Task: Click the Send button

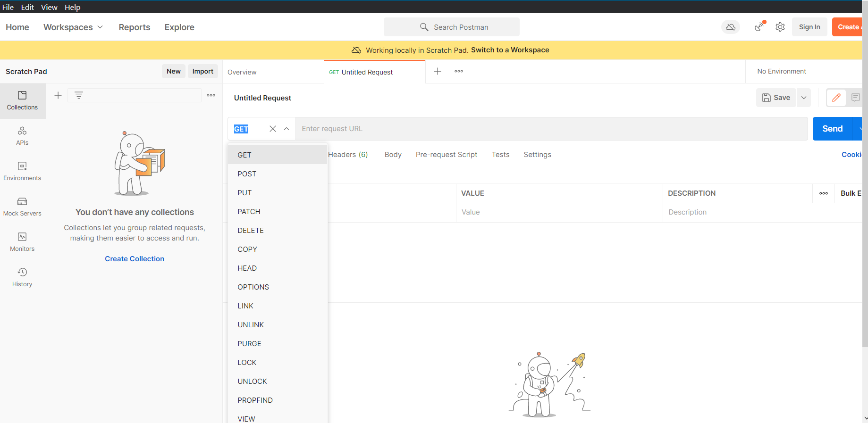Action: [833, 129]
